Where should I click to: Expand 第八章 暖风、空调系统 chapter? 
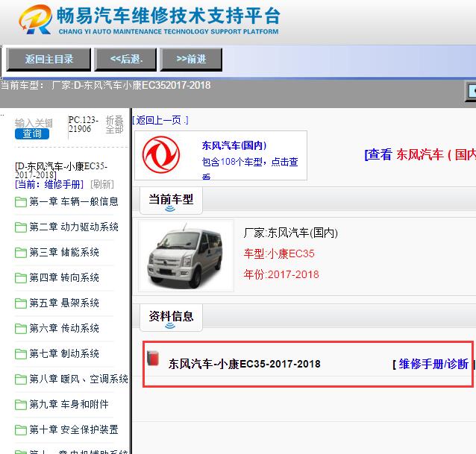click(x=78, y=379)
